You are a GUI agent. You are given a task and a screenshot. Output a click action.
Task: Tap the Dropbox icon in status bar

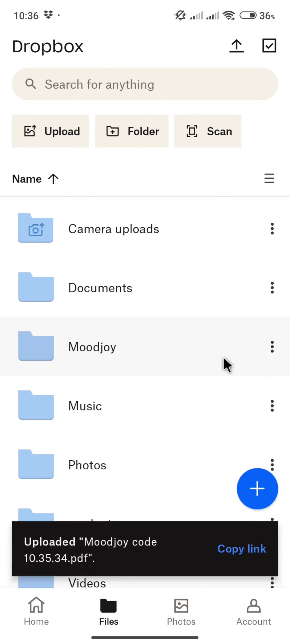click(48, 15)
